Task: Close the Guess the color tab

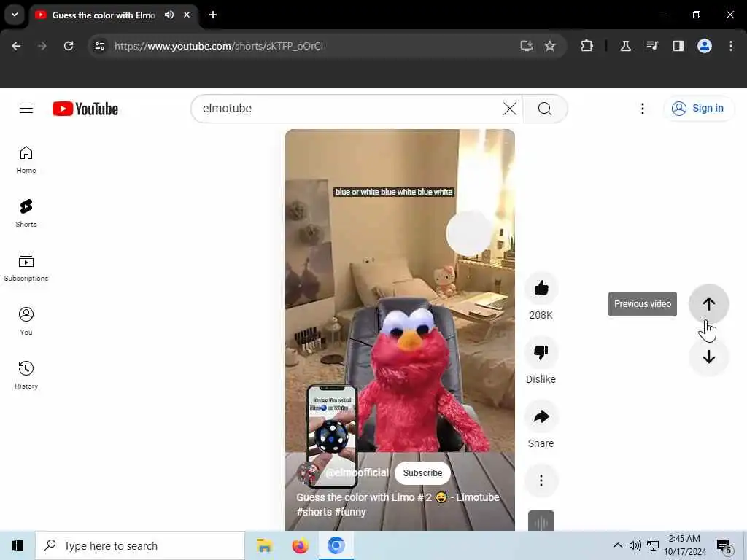Action: (x=187, y=15)
